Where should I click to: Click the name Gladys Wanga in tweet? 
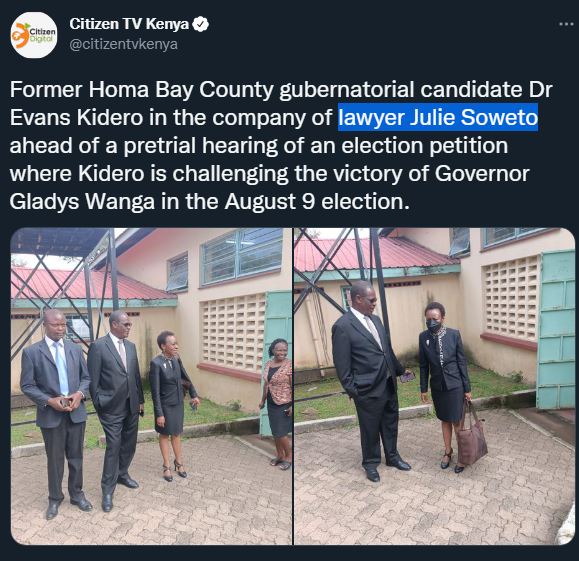(82, 202)
